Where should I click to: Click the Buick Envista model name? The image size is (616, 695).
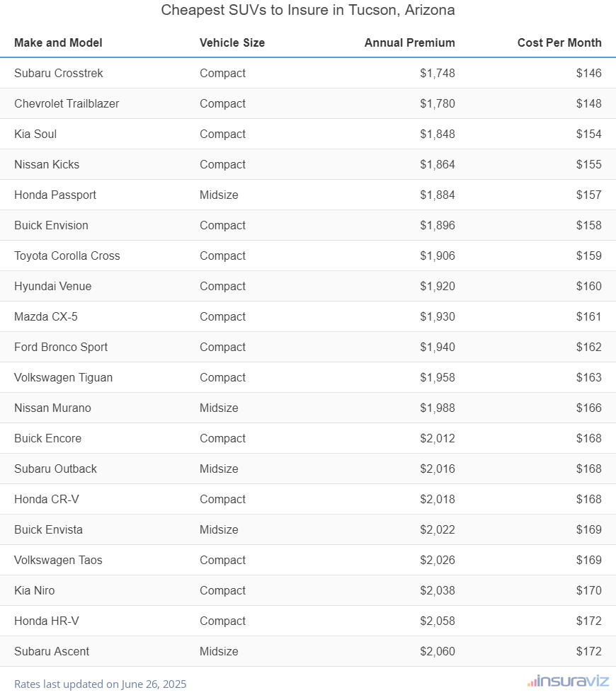(x=48, y=529)
